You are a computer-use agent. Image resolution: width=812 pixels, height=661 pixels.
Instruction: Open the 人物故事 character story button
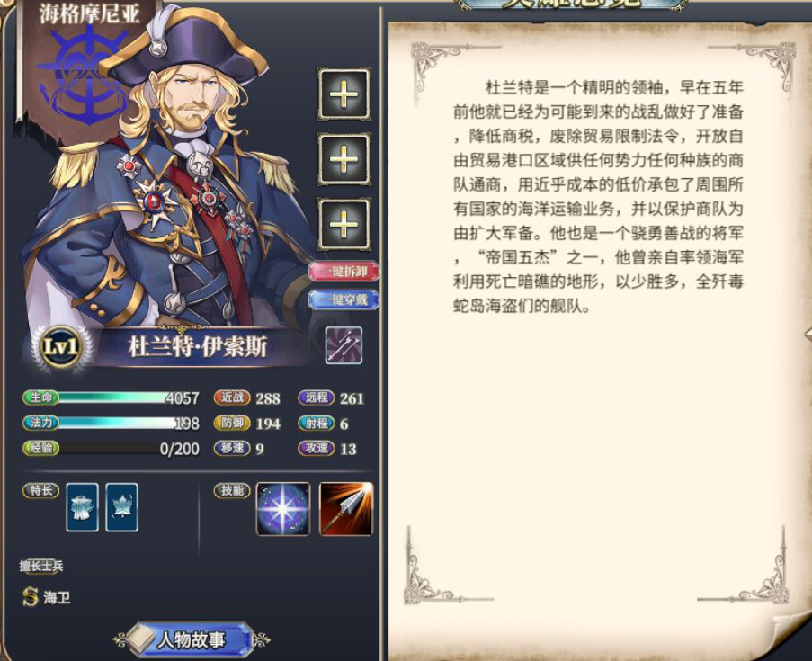click(x=192, y=639)
